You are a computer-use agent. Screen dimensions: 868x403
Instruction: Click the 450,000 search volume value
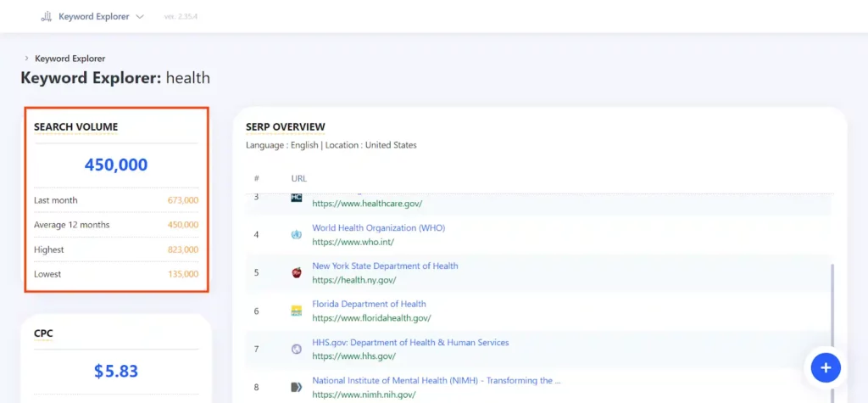(116, 165)
